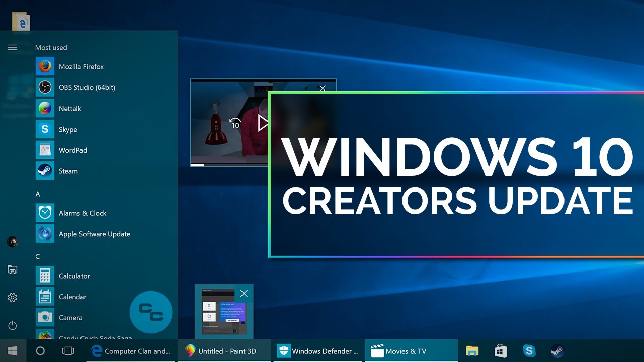Click Mozilla Firefox label text
644x362 pixels.
tap(81, 66)
